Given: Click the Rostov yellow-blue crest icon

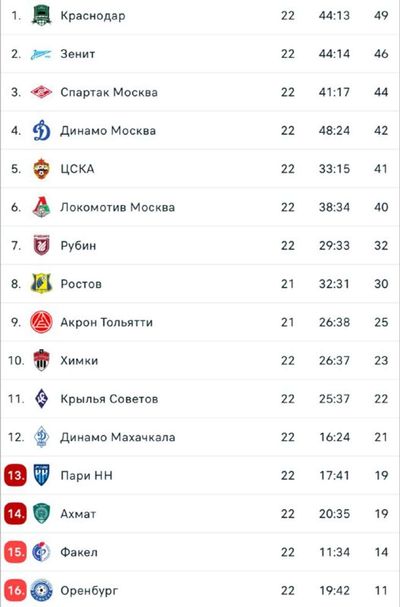Looking at the screenshot, I should click(41, 283).
